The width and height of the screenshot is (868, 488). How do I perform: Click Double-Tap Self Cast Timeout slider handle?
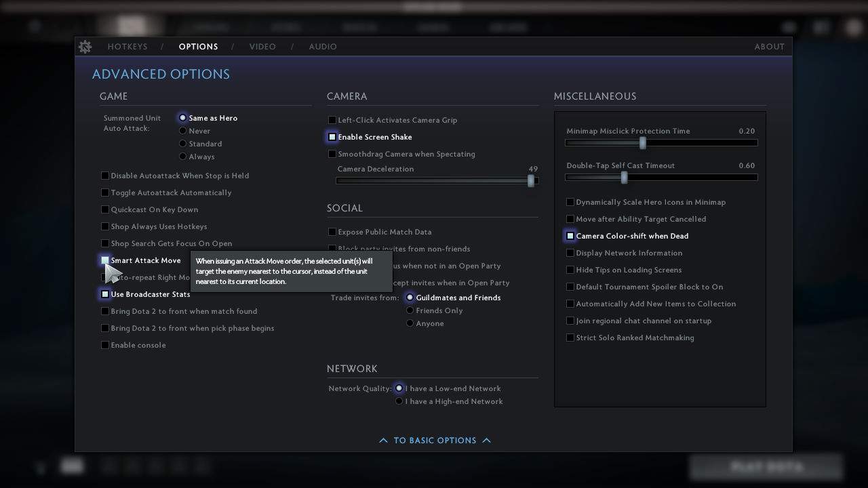click(x=624, y=177)
